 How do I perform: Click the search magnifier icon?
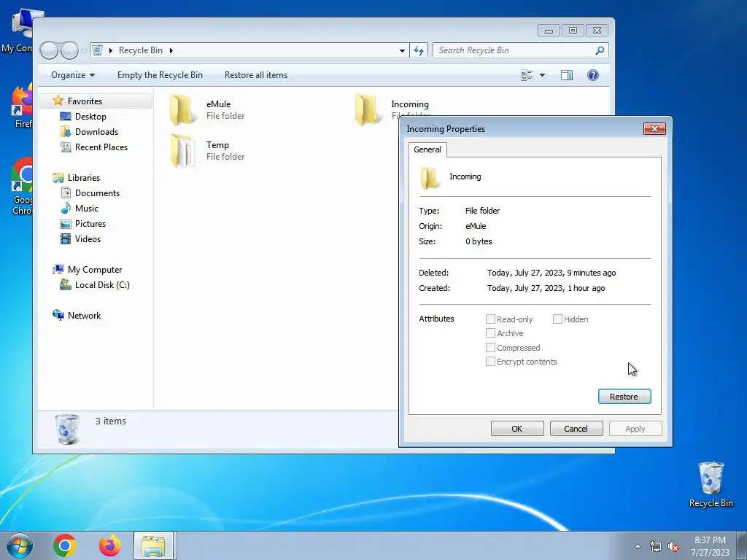point(600,50)
